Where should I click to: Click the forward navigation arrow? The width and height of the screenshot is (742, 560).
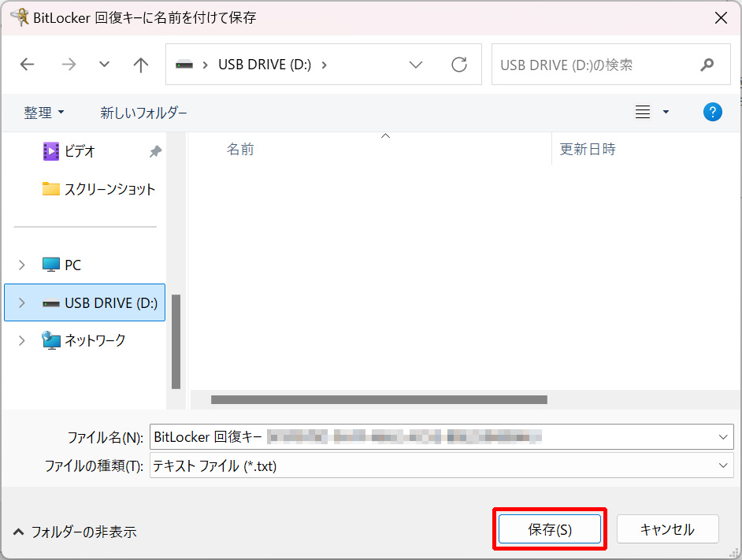(69, 65)
